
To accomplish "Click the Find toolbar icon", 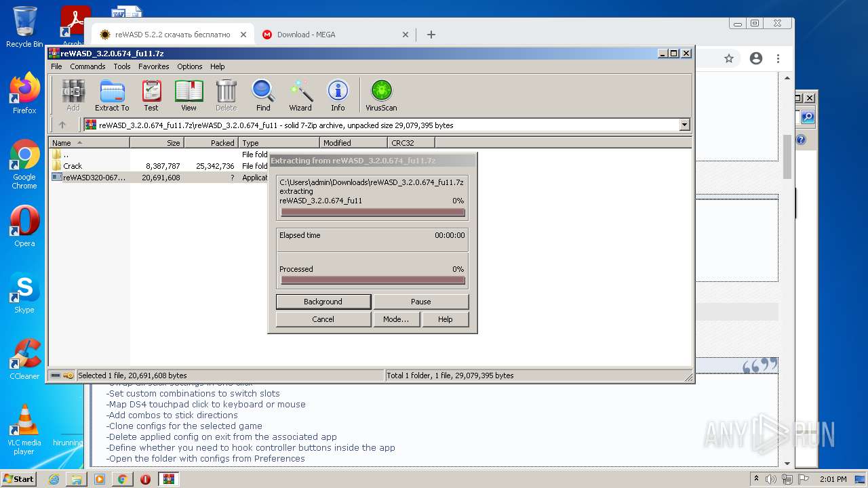I will coord(263,95).
